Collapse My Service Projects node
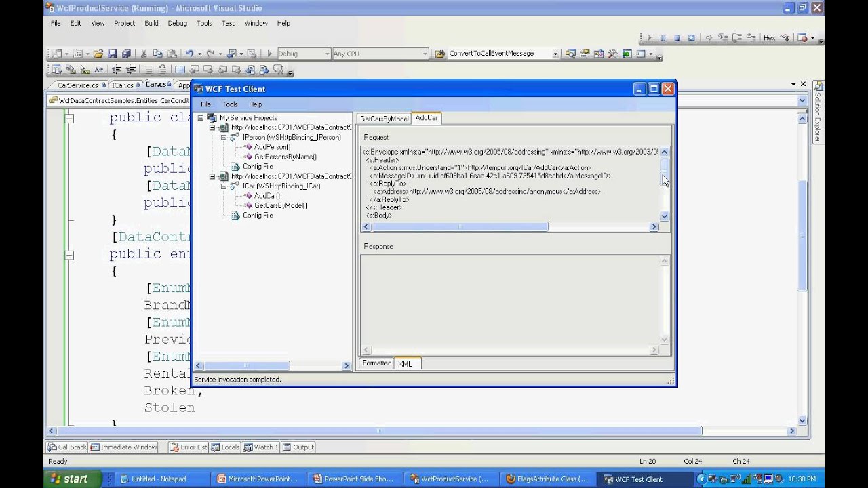868x488 pixels. [201, 117]
